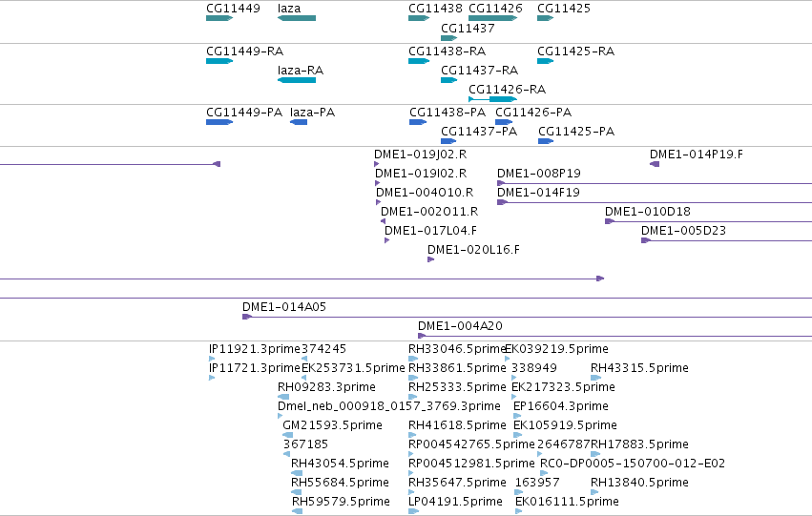Image resolution: width=812 pixels, height=516 pixels.
Task: Click the CG11425 gene label
Action: (x=564, y=9)
